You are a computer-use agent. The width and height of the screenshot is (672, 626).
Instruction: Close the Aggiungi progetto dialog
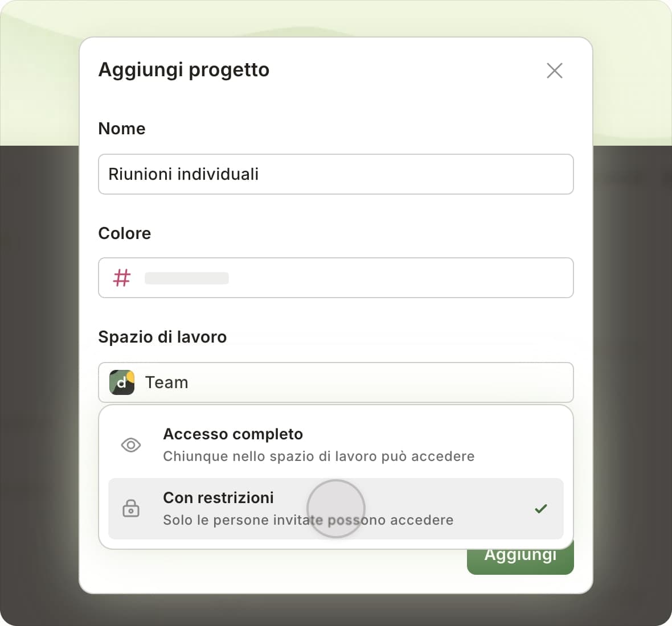[x=555, y=71]
